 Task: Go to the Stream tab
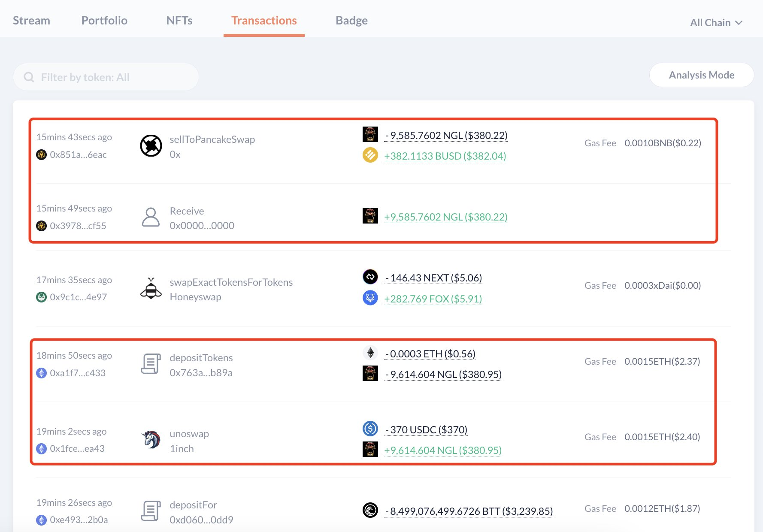click(x=31, y=21)
